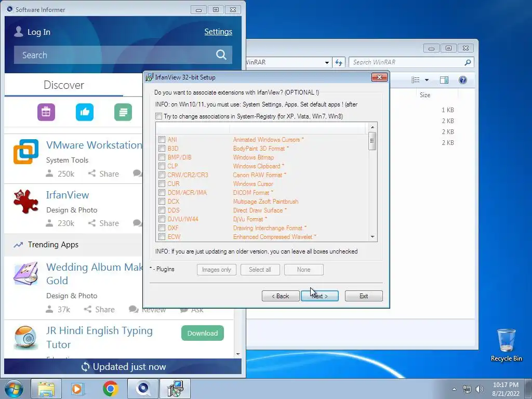Enable the ANI extension checkbox
532x399 pixels.
point(162,139)
